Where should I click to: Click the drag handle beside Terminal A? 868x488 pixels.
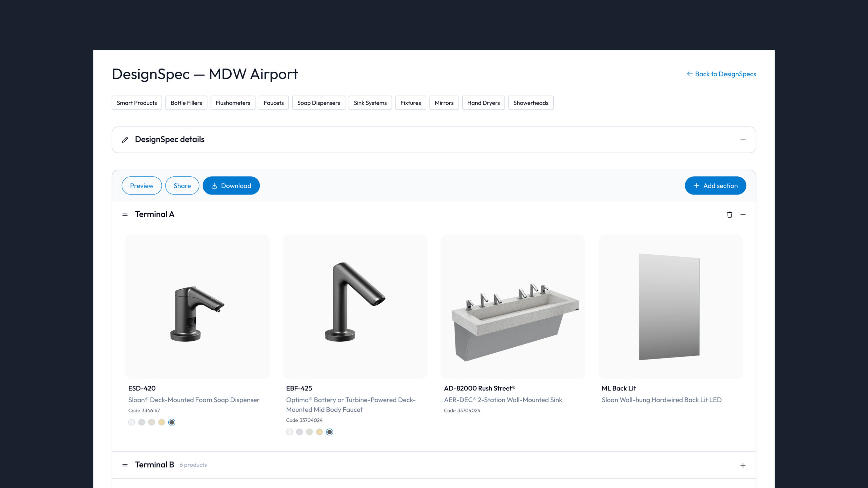coord(125,214)
